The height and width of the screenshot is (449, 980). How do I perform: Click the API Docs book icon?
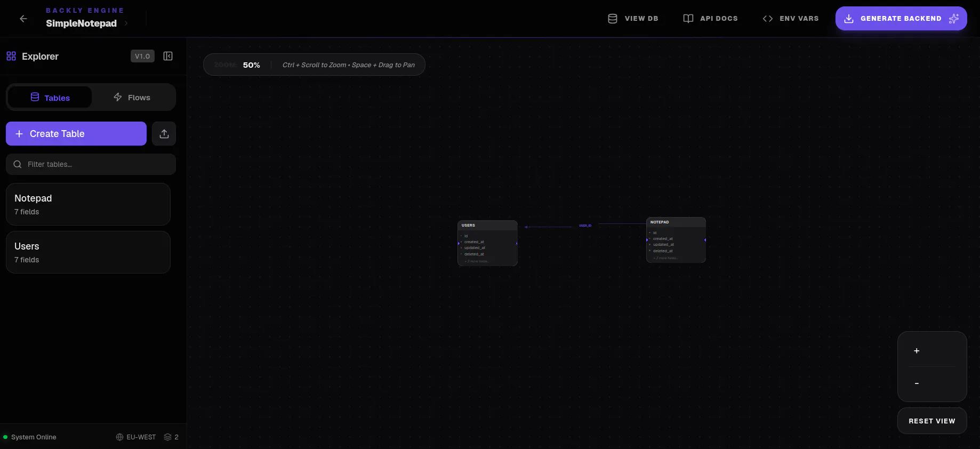pyautogui.click(x=688, y=19)
